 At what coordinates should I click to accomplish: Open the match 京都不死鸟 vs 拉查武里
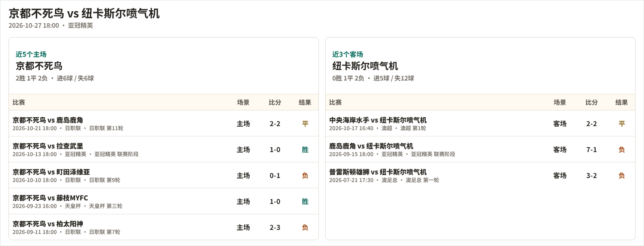point(48,146)
